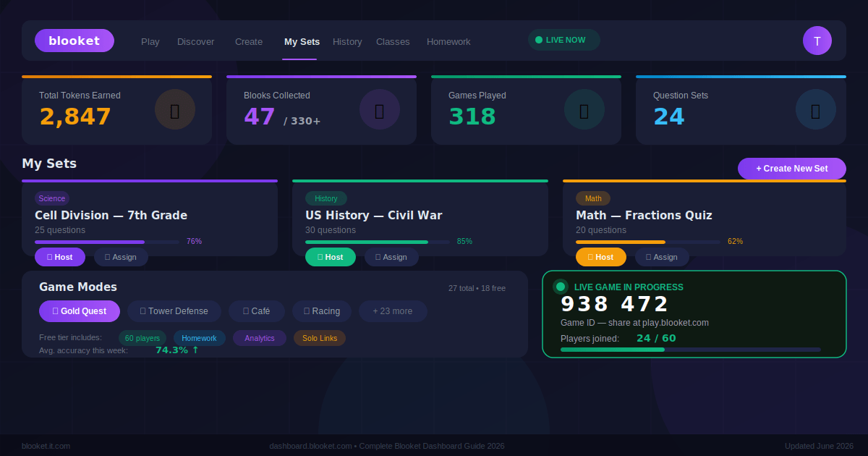Click 27 total • 18 free text
The image size is (868, 456).
tap(477, 288)
